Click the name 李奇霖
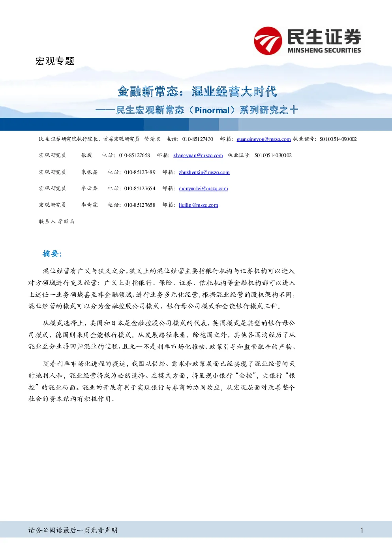 click(x=90, y=205)
